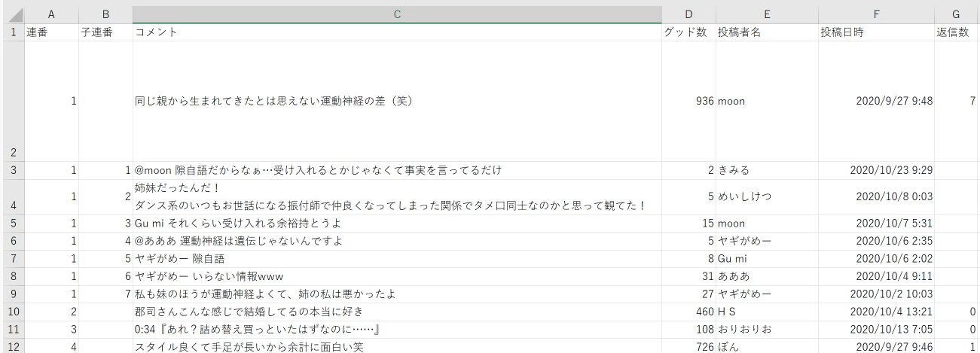Select the comment starting 同じ親から生まれてきた
The height and width of the screenshot is (353, 980).
click(x=397, y=101)
